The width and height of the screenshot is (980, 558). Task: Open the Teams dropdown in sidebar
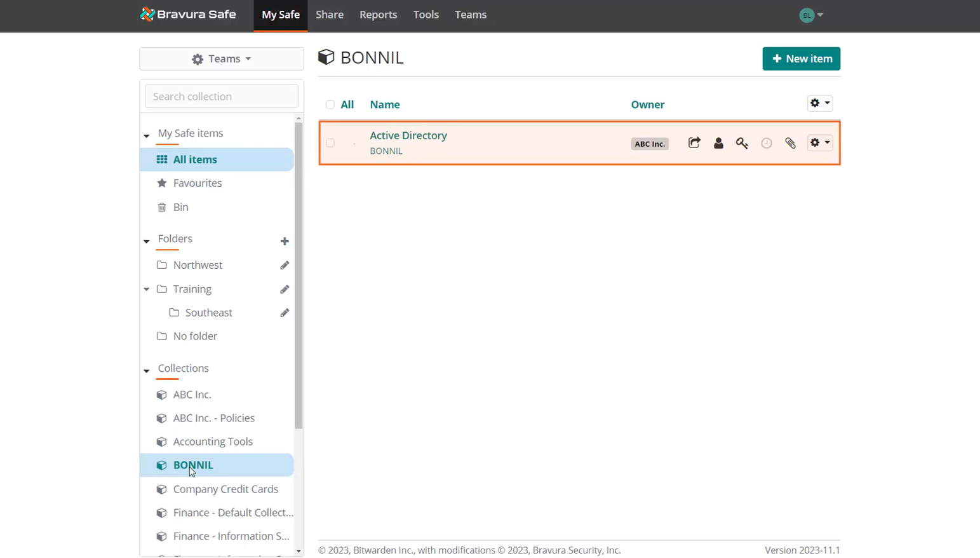click(222, 58)
